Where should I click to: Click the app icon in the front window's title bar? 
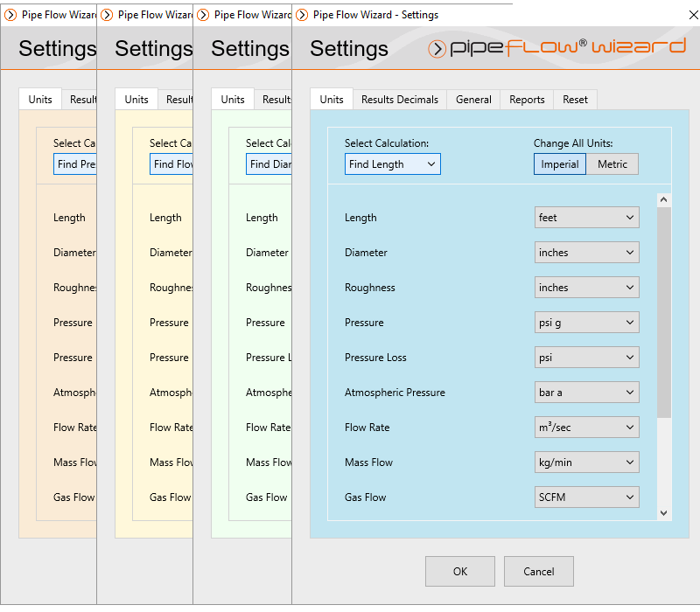pos(302,15)
